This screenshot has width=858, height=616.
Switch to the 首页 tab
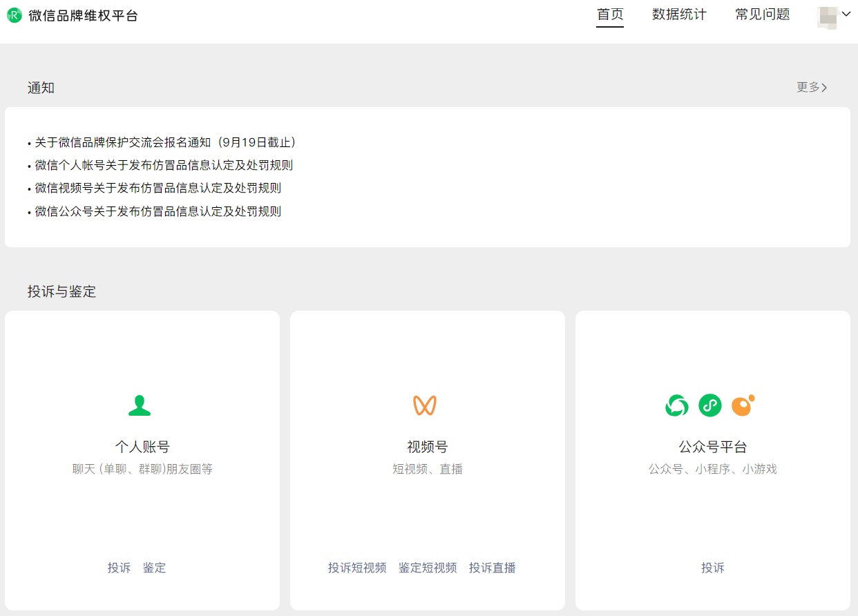(610, 15)
